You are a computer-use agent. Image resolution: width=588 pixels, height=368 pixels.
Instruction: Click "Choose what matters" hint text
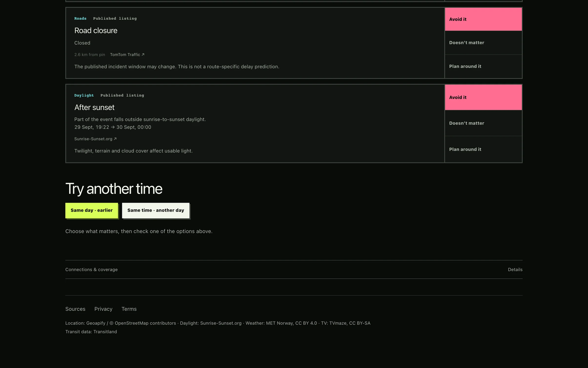pos(139,231)
